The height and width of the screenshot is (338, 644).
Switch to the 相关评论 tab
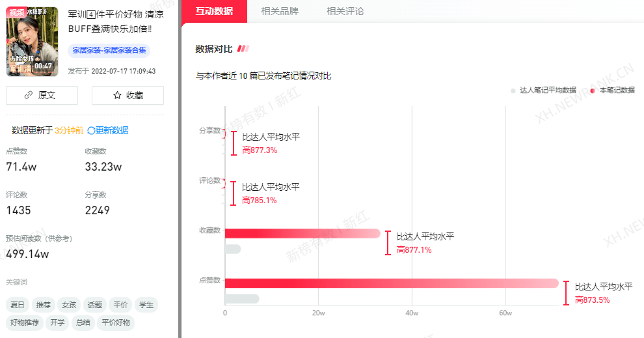coord(345,11)
